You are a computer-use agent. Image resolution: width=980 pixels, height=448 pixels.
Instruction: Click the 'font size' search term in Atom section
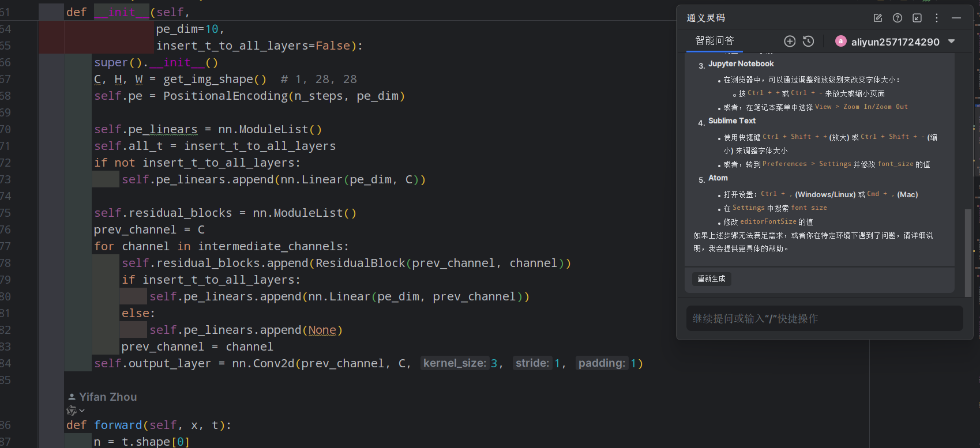[x=809, y=208]
